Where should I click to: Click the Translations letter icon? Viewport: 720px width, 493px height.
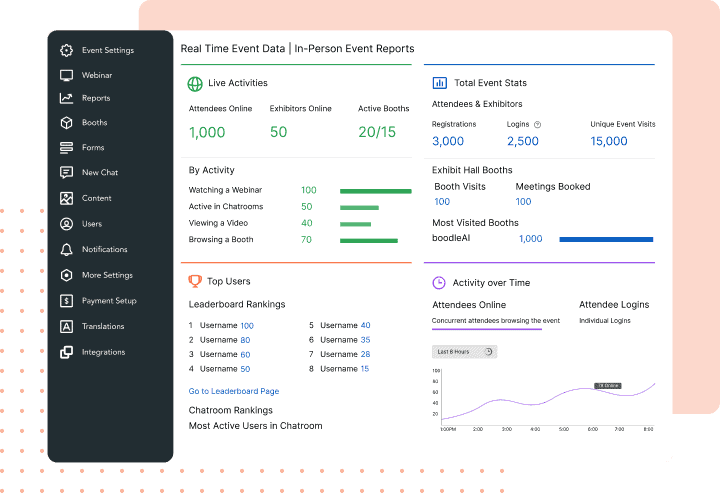(66, 326)
